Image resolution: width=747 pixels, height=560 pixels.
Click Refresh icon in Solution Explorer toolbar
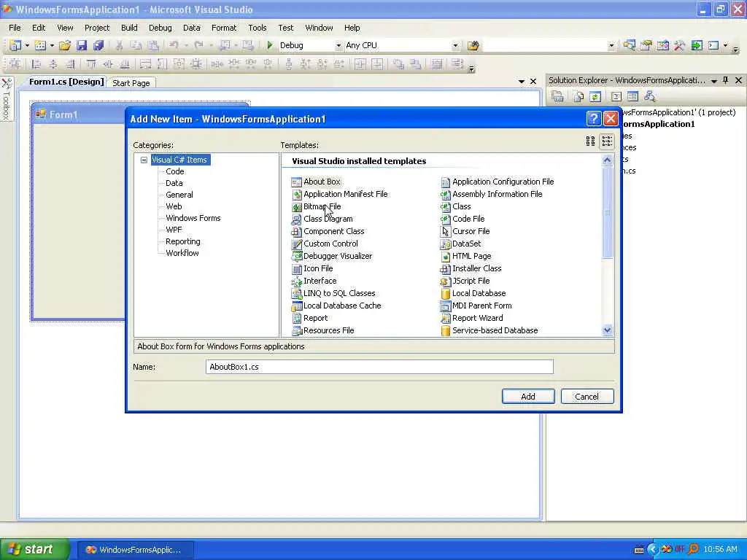click(595, 97)
